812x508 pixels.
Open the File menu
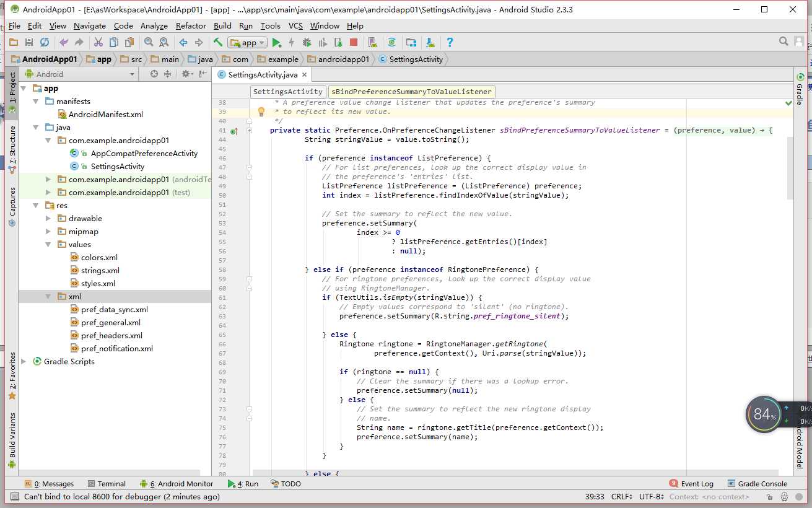(x=14, y=25)
